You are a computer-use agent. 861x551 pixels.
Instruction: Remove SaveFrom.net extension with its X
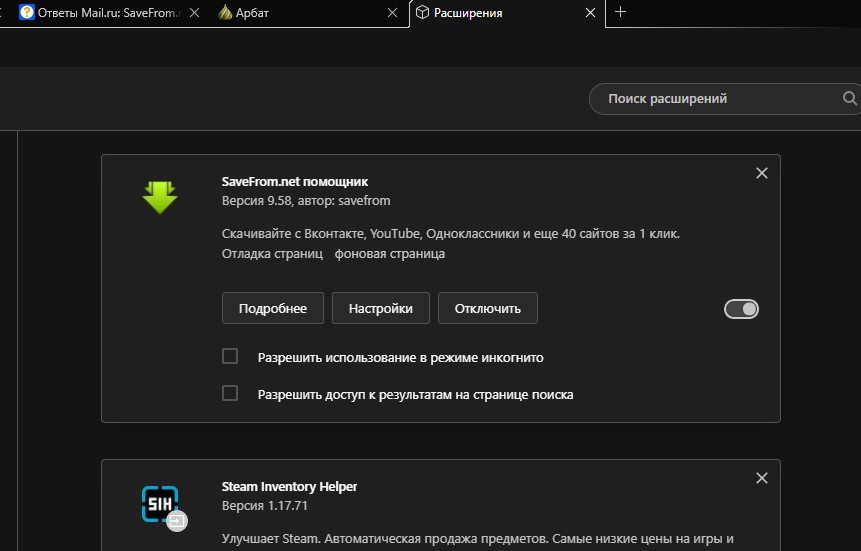762,173
